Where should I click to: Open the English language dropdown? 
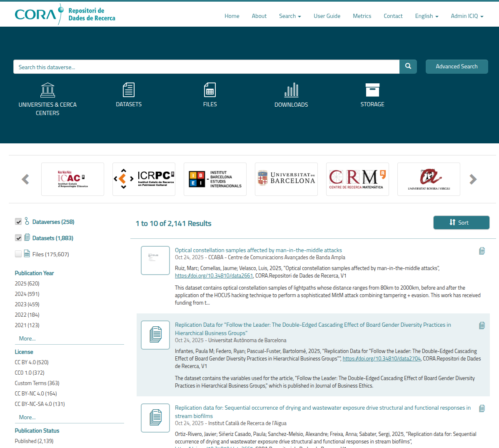(x=427, y=16)
